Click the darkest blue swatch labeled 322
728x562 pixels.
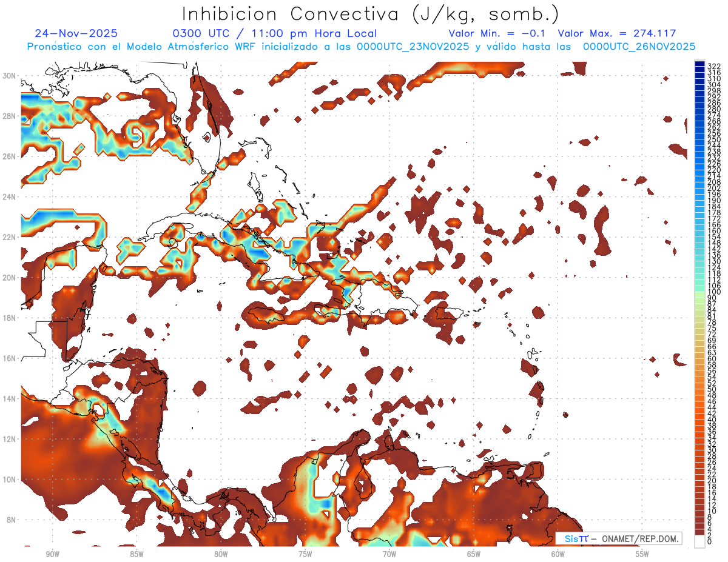699,64
